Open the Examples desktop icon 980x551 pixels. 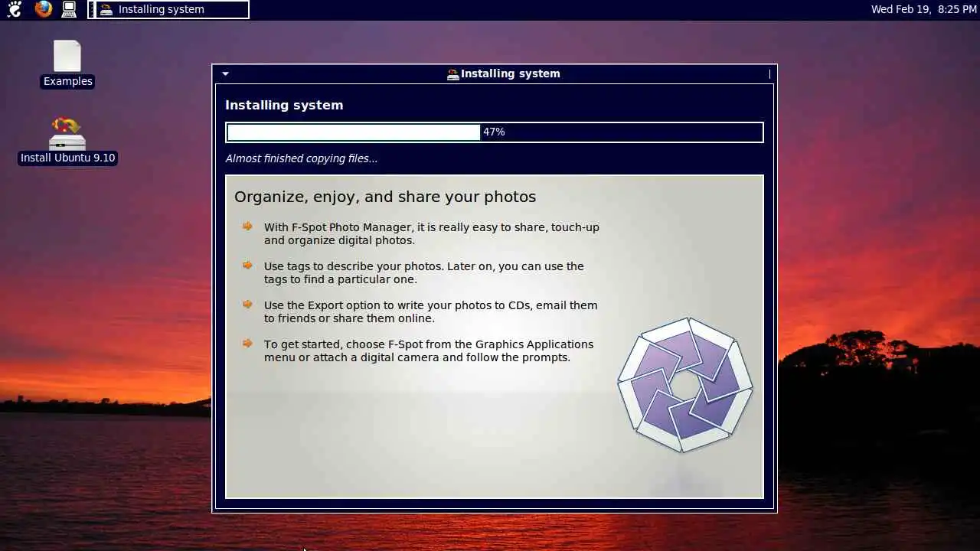pyautogui.click(x=67, y=57)
